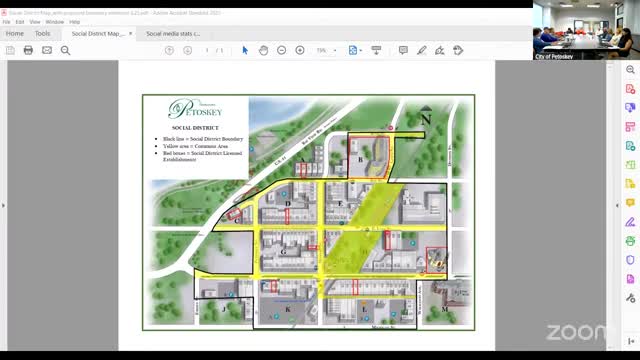Click the SOCIAL DISTRICT map heading
This screenshot has height=360, width=640.
[x=195, y=128]
